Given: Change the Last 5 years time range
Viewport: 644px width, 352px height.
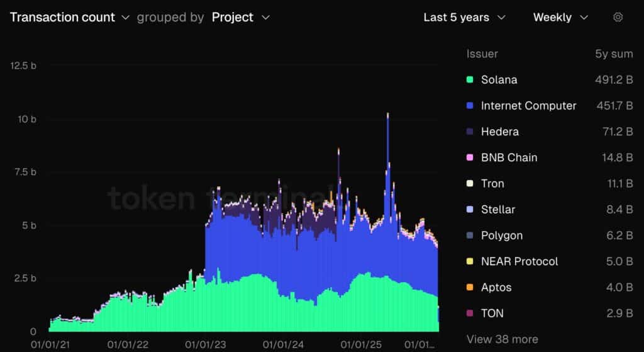Looking at the screenshot, I should 464,17.
